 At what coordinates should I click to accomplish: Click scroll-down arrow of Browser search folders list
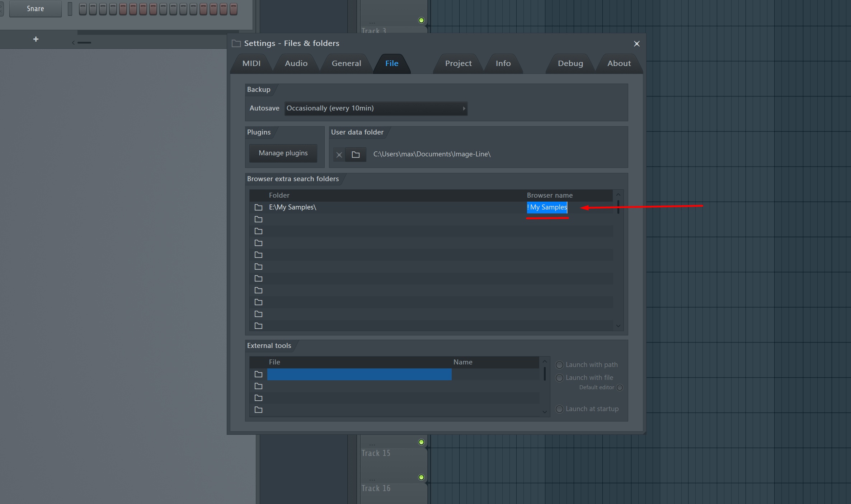[x=618, y=326]
